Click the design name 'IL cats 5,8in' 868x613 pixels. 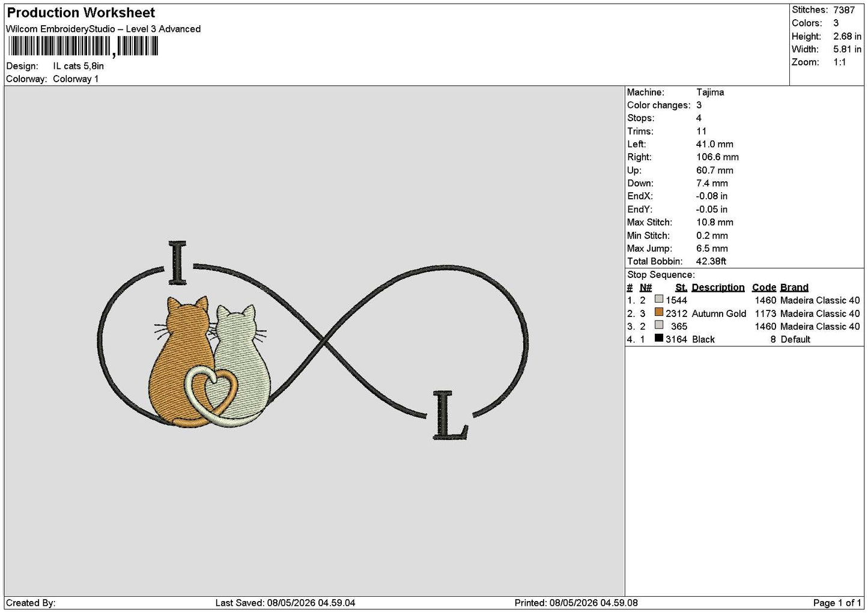point(78,66)
